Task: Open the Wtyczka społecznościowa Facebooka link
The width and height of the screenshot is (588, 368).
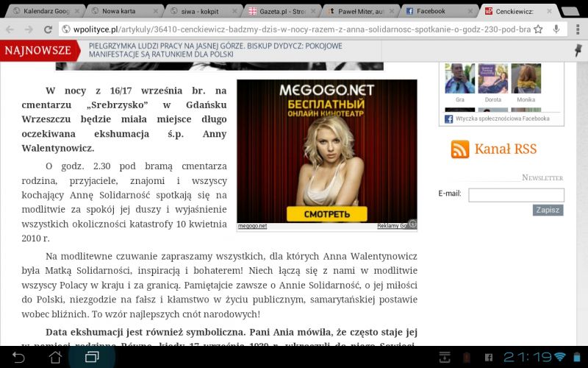Action: (503, 118)
